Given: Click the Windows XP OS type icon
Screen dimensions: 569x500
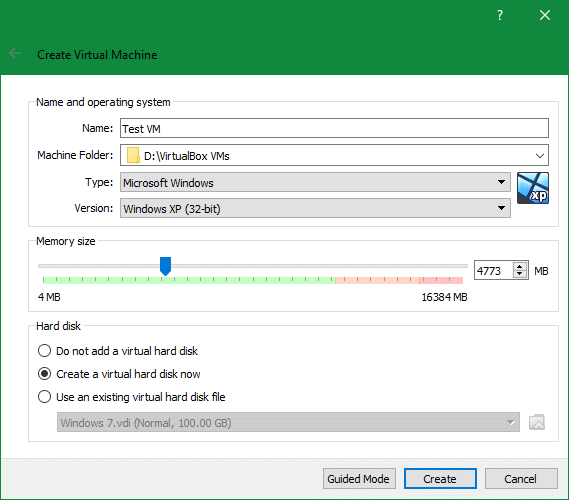Looking at the screenshot, I should (533, 188).
